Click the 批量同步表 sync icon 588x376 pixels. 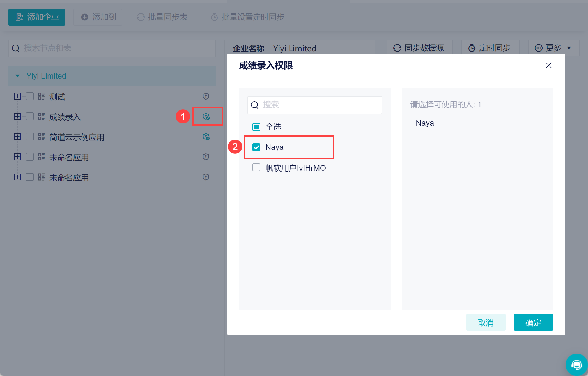(x=141, y=17)
